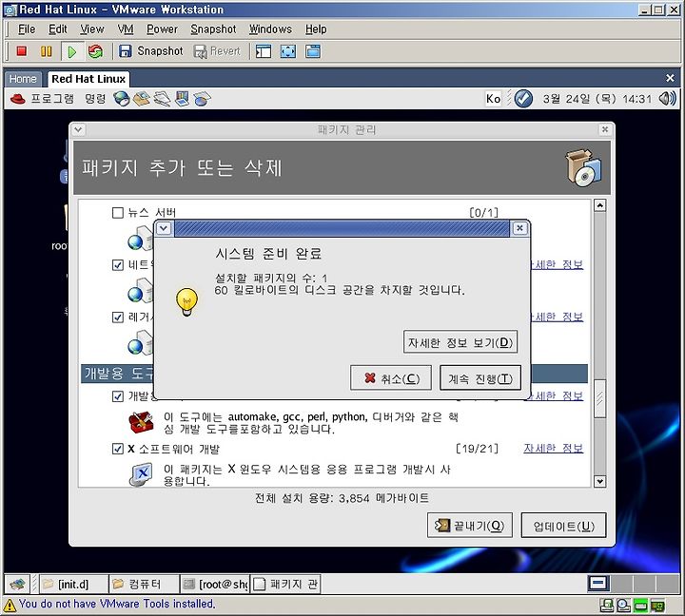The width and height of the screenshot is (685, 616).
Task: Click the show desktop icon in taskbar
Action: (x=17, y=584)
